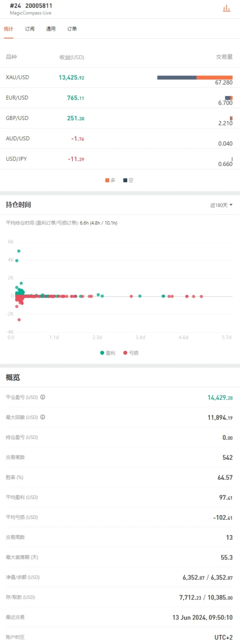Open the 通用 tab

[x=50, y=28]
